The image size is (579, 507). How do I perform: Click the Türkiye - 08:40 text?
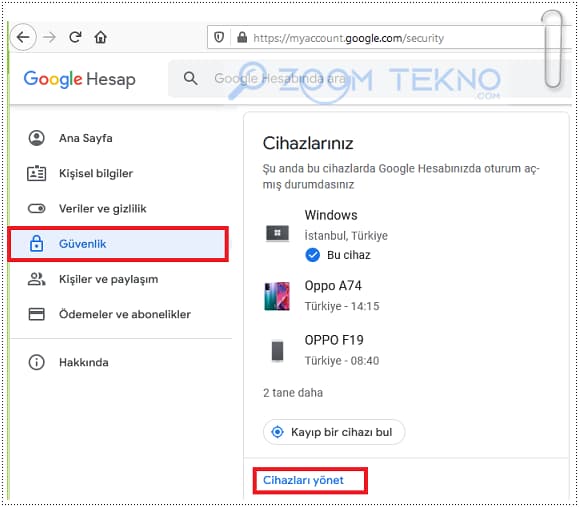coord(342,360)
